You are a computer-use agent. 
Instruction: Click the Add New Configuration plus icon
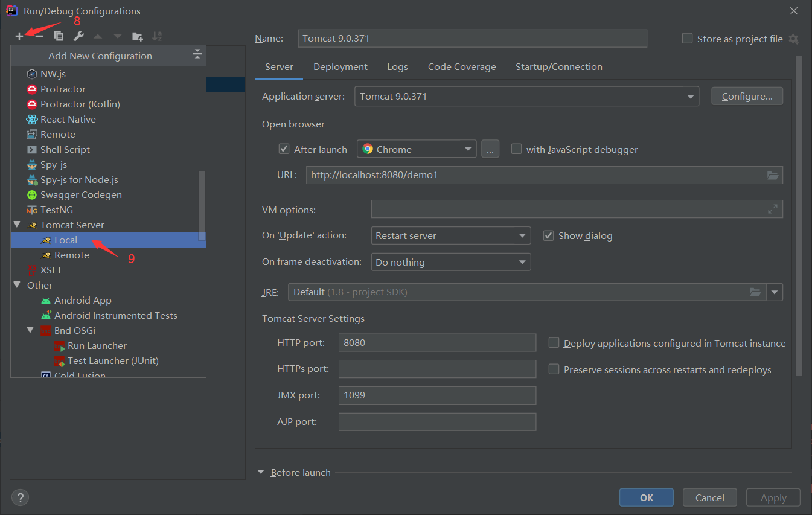tap(19, 36)
